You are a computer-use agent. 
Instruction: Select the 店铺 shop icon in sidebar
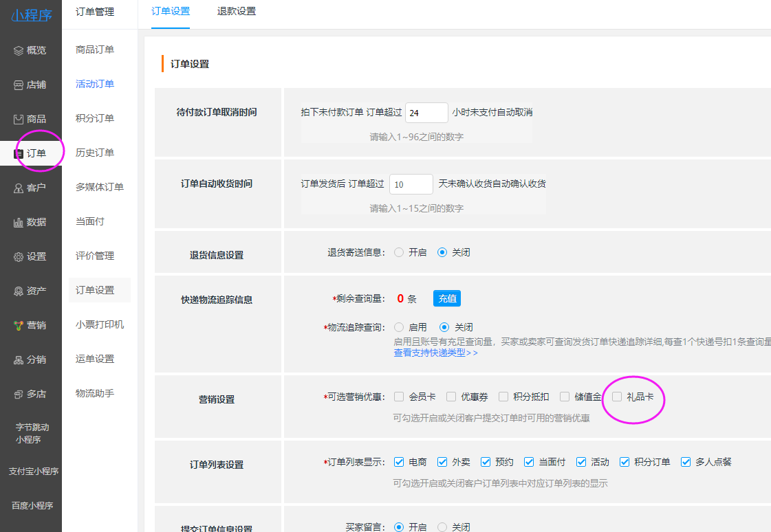(x=30, y=84)
